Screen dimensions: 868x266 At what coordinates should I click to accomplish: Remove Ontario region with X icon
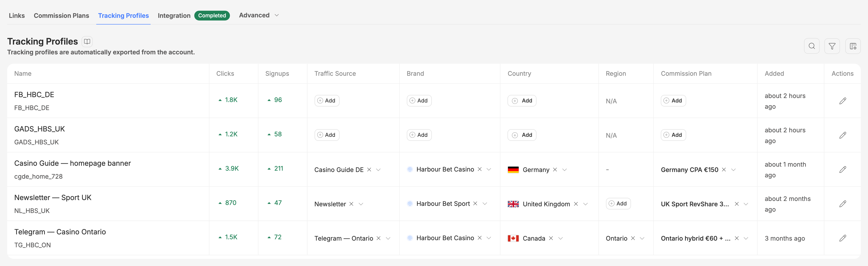pyautogui.click(x=633, y=238)
